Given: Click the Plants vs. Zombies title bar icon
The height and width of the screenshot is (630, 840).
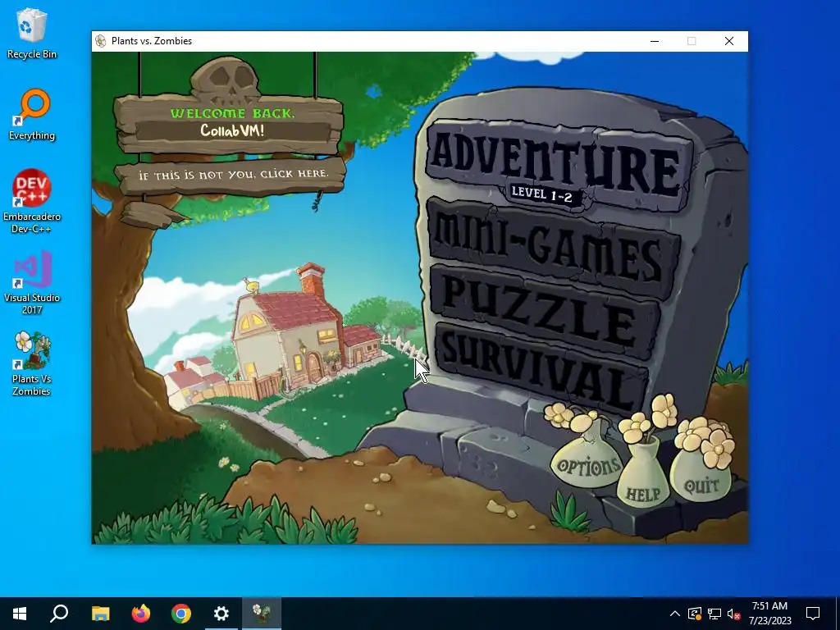Looking at the screenshot, I should point(101,41).
